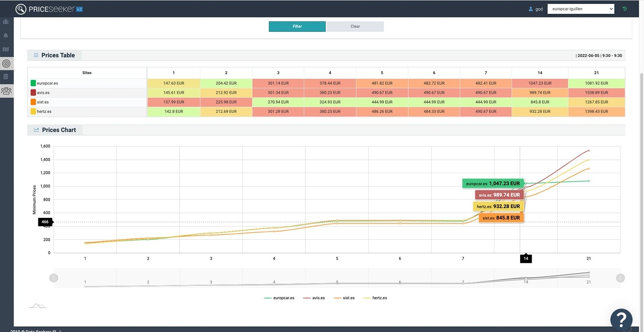Click the 482.41 EUR cell
This screenshot has width=644, height=332.
tap(486, 83)
